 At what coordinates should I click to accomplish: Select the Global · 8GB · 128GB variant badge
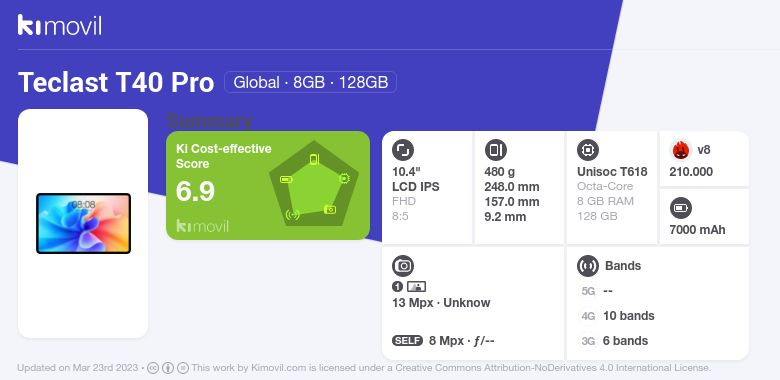pyautogui.click(x=310, y=82)
